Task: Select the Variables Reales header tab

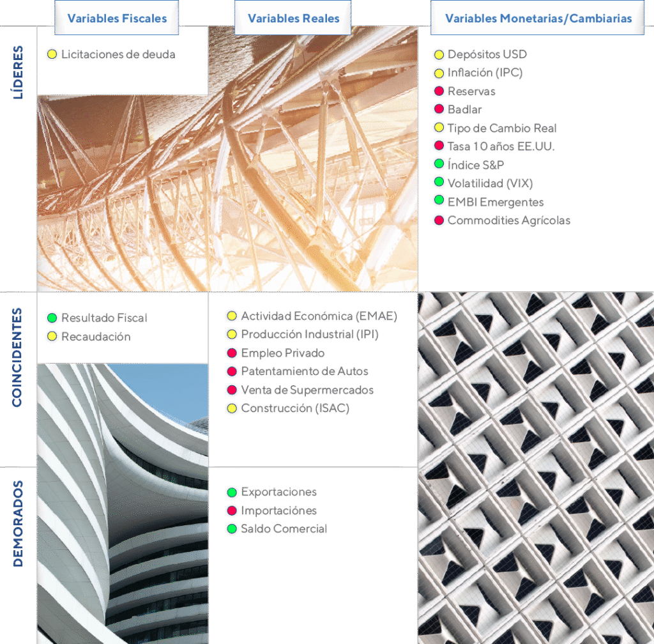Action: click(294, 18)
